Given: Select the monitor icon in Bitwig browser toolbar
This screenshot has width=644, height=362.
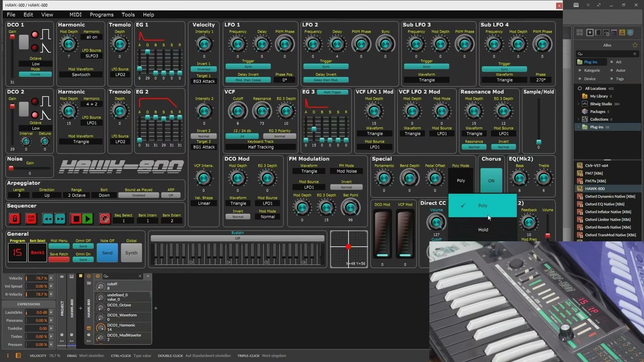Looking at the screenshot, I should point(630,33).
